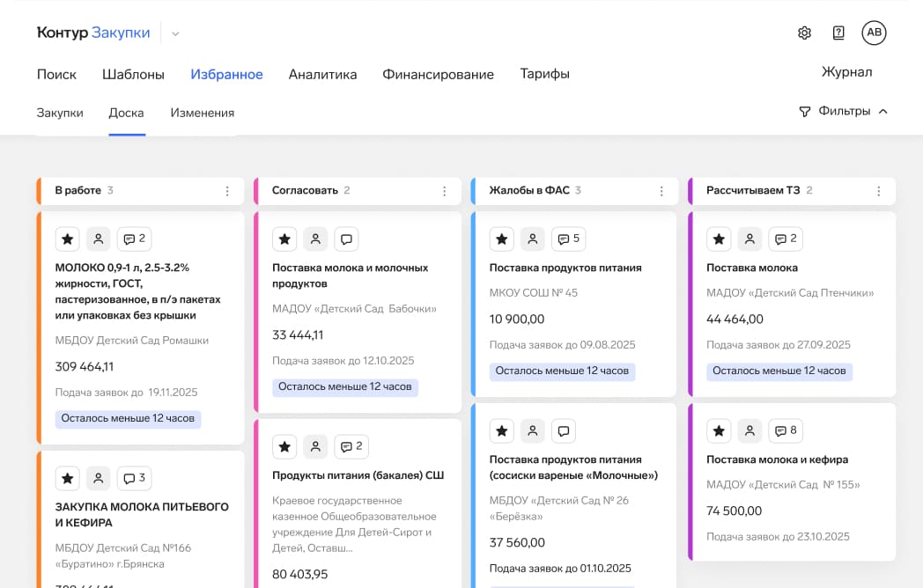
Task: Open comments on Поставка молока и молочных продуктов
Action: coord(346,239)
